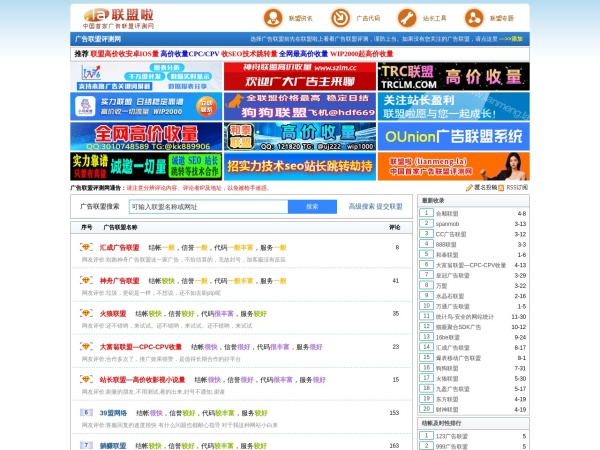Open CC广告联盟 in the 最新收录 list

click(451, 234)
